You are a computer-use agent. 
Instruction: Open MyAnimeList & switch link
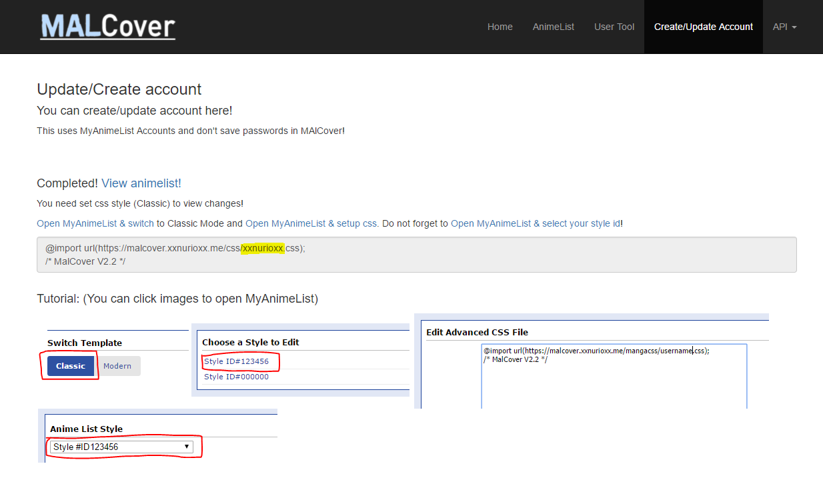(95, 224)
